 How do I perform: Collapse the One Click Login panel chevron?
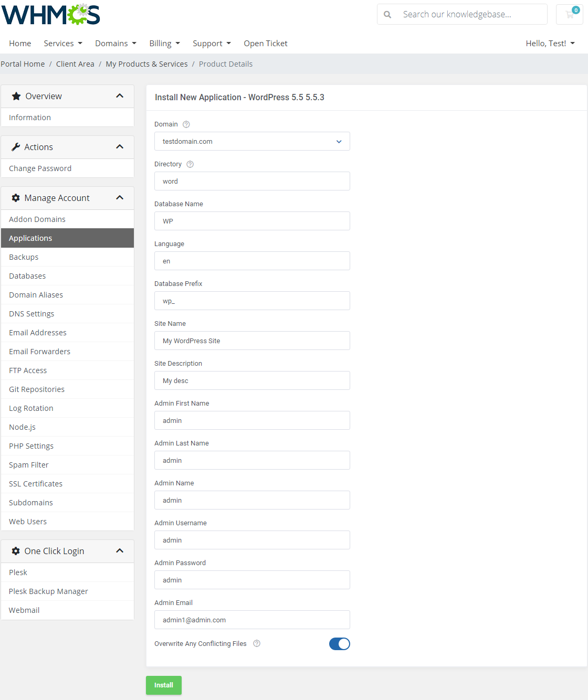point(120,551)
